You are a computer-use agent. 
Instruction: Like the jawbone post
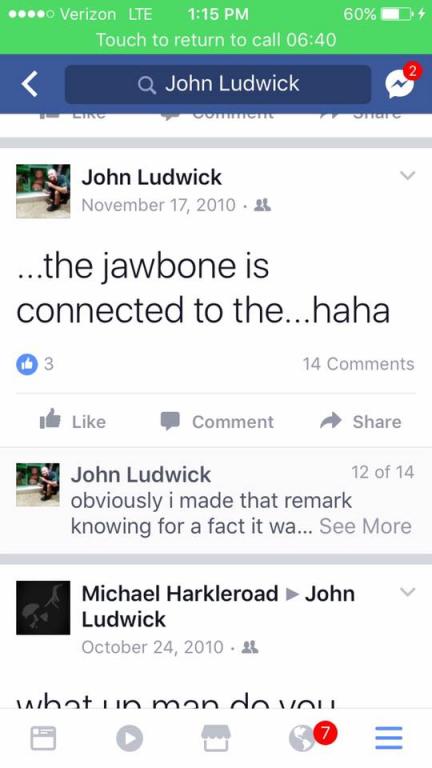(72, 421)
